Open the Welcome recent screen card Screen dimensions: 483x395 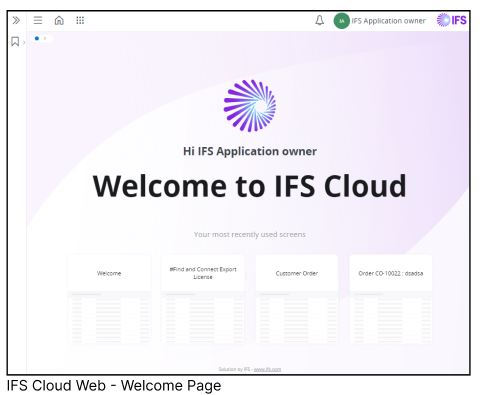pos(109,299)
